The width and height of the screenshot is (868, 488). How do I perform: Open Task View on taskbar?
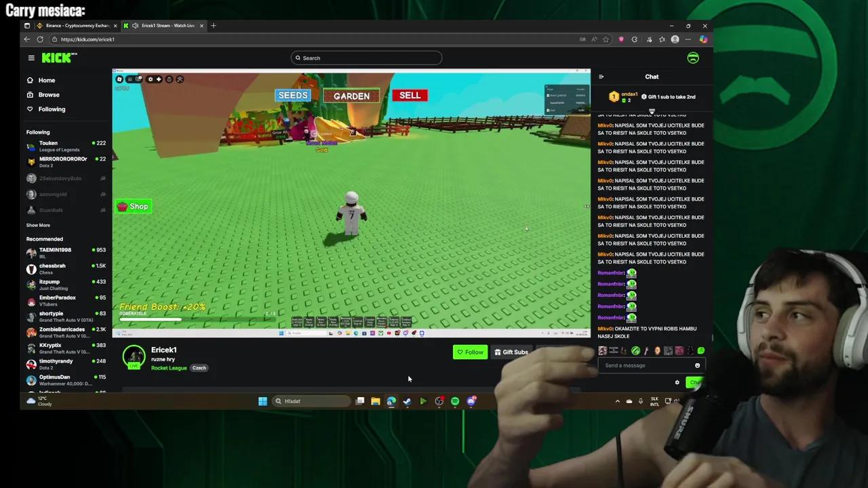pyautogui.click(x=360, y=401)
